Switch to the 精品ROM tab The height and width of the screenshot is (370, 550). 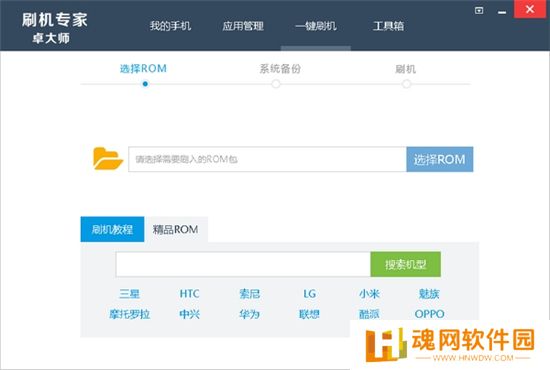(x=175, y=229)
